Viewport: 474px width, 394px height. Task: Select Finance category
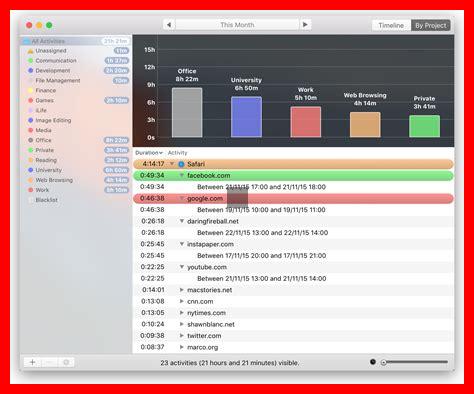[76, 90]
